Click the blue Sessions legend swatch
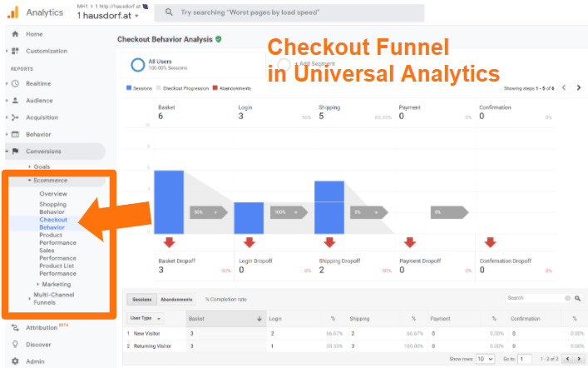 point(129,88)
